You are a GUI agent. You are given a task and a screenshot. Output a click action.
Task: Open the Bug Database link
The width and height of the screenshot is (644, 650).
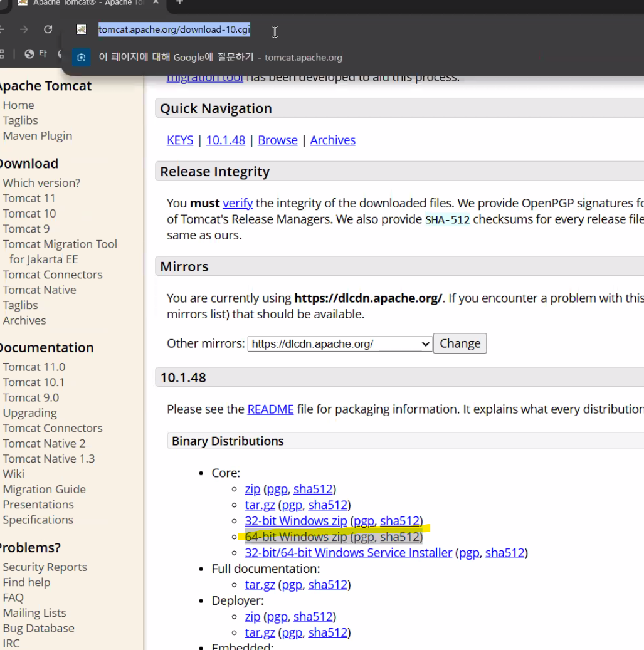click(39, 629)
